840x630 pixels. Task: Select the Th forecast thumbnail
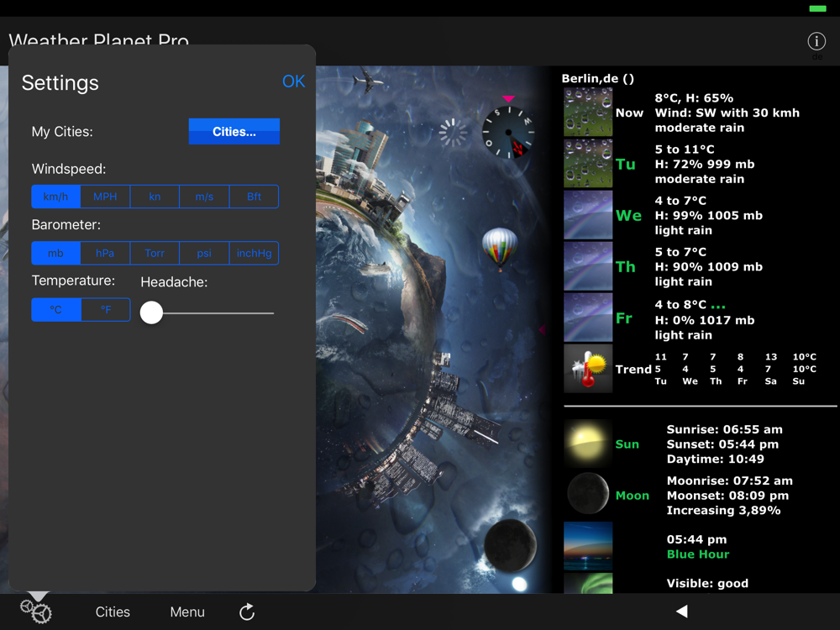tap(588, 266)
